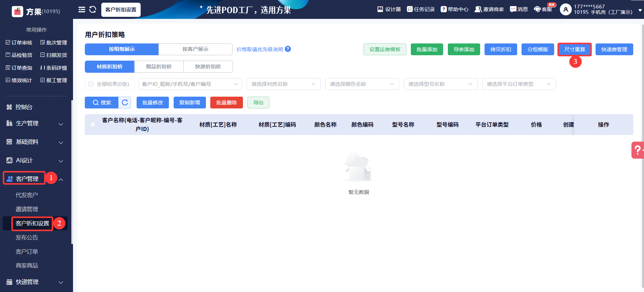
Task: Click the 方果 logo icon
Action: click(17, 11)
